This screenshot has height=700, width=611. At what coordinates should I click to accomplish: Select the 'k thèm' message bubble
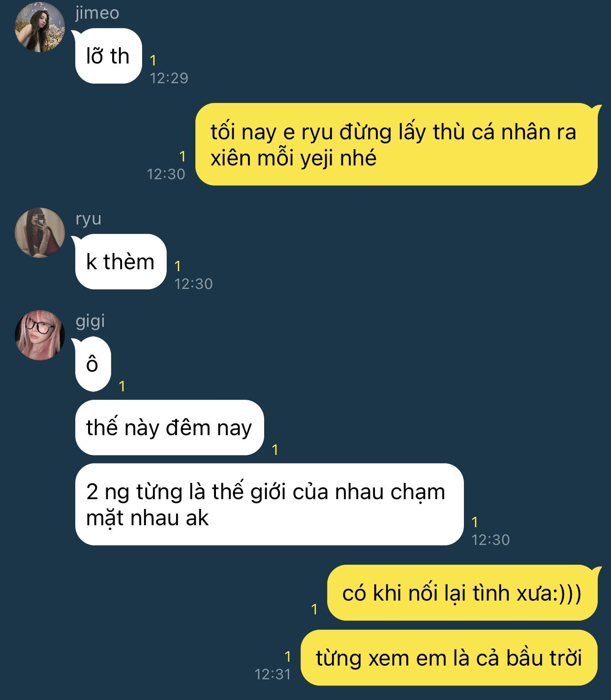pos(121,261)
